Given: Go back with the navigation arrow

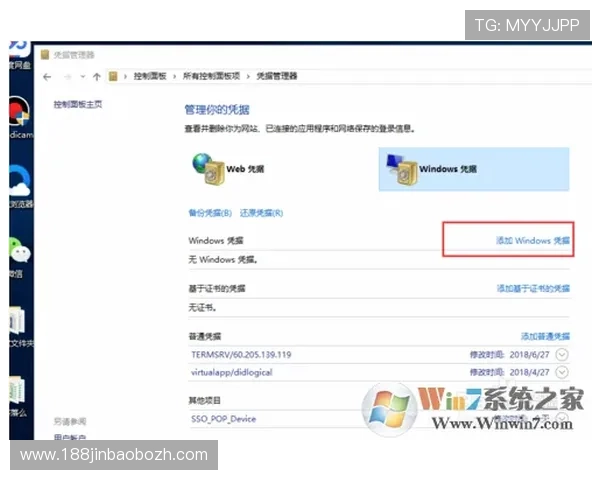Looking at the screenshot, I should pyautogui.click(x=47, y=77).
